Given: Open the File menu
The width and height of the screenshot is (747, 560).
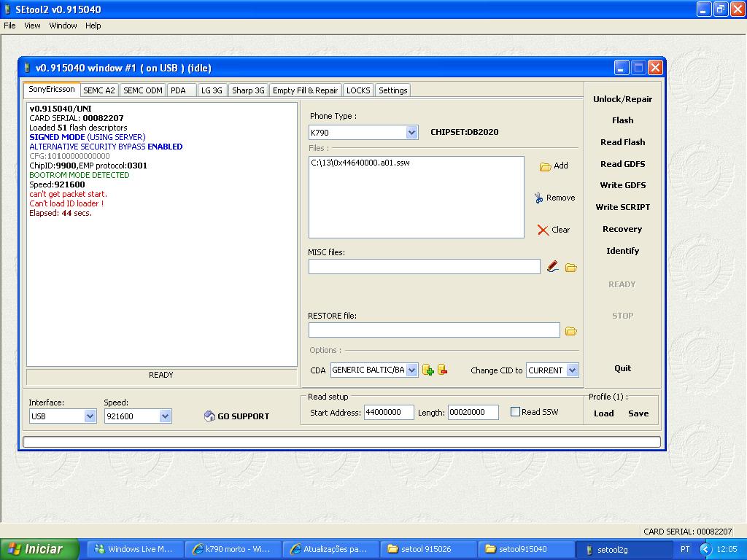Looking at the screenshot, I should pyautogui.click(x=9, y=26).
